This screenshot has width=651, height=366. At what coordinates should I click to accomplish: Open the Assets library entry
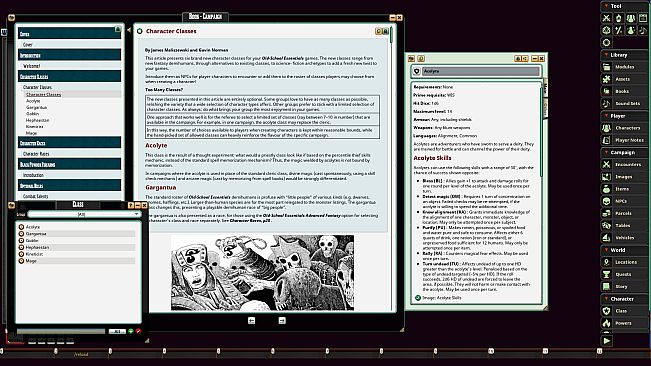coord(624,79)
